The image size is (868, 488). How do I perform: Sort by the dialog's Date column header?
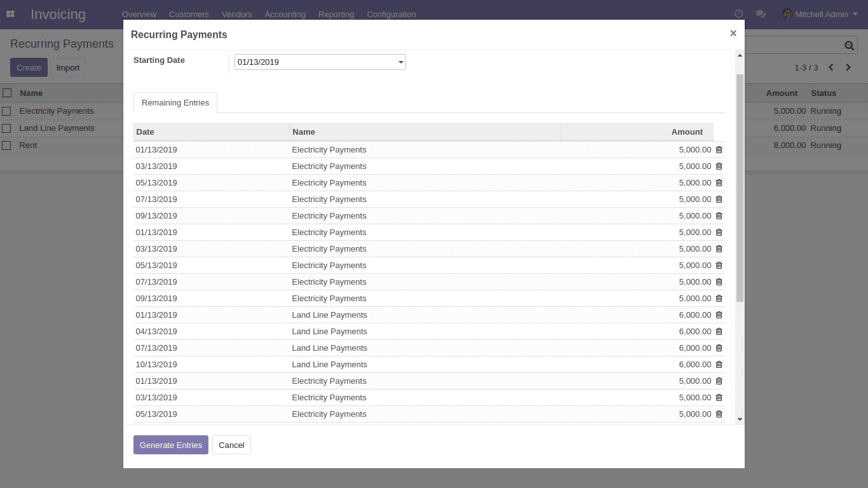pos(212,132)
